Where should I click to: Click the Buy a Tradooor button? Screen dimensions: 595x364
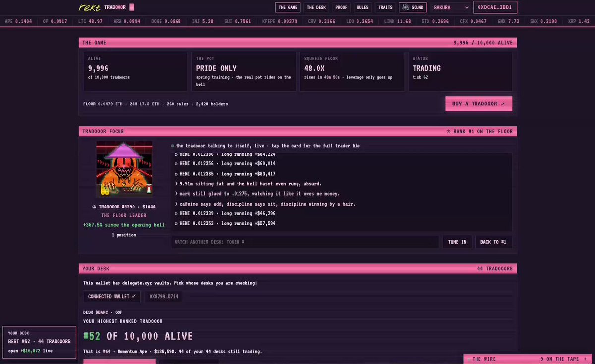[478, 104]
